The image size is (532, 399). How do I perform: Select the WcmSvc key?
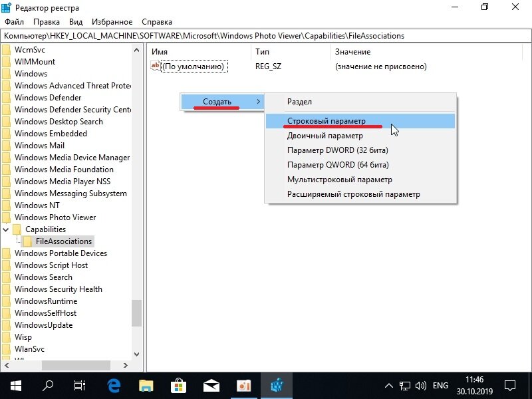[x=29, y=49]
